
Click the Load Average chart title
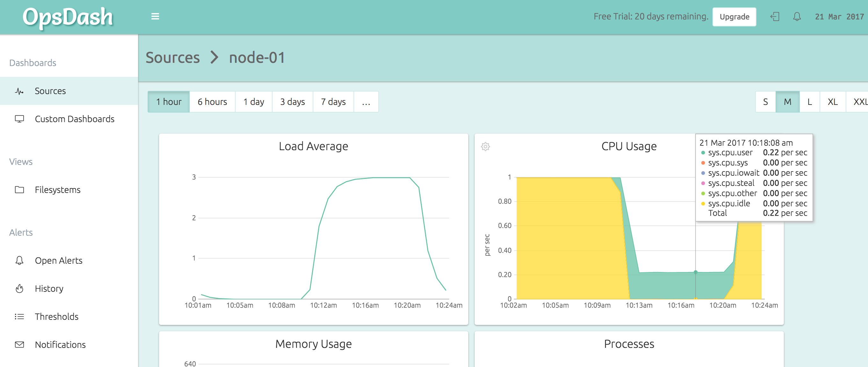tap(313, 146)
